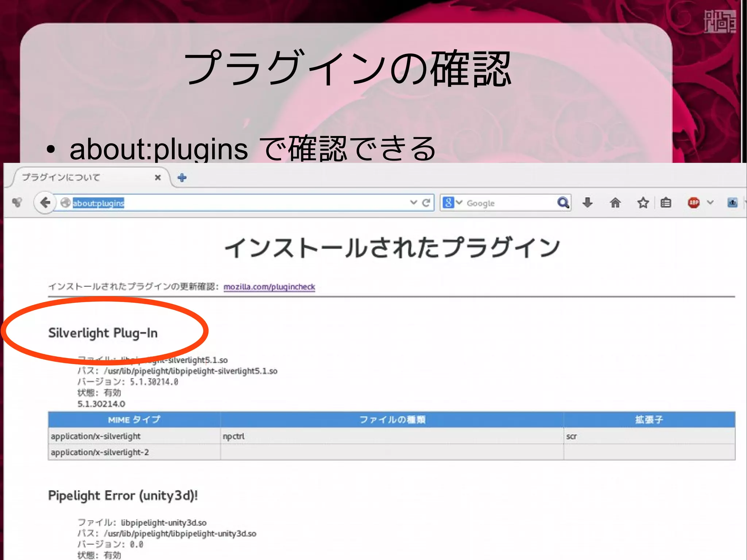The width and height of the screenshot is (747, 560).
Task: Close the プラグインについて tab
Action: click(x=158, y=178)
